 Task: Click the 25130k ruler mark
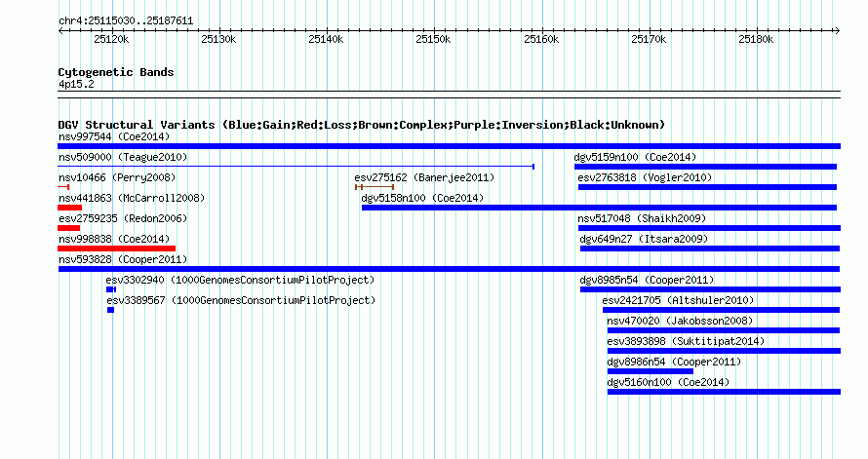218,39
